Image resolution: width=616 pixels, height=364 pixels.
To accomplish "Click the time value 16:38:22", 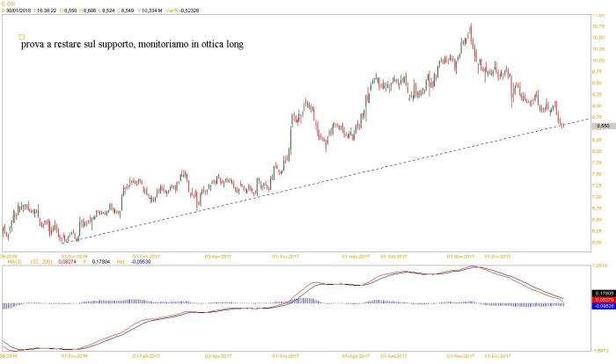I will tap(47, 11).
